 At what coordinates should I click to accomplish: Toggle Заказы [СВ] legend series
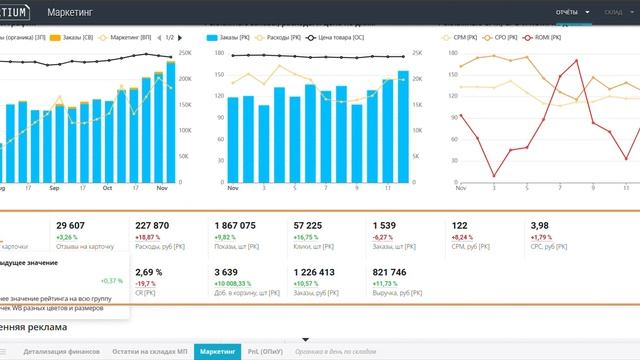(72, 38)
